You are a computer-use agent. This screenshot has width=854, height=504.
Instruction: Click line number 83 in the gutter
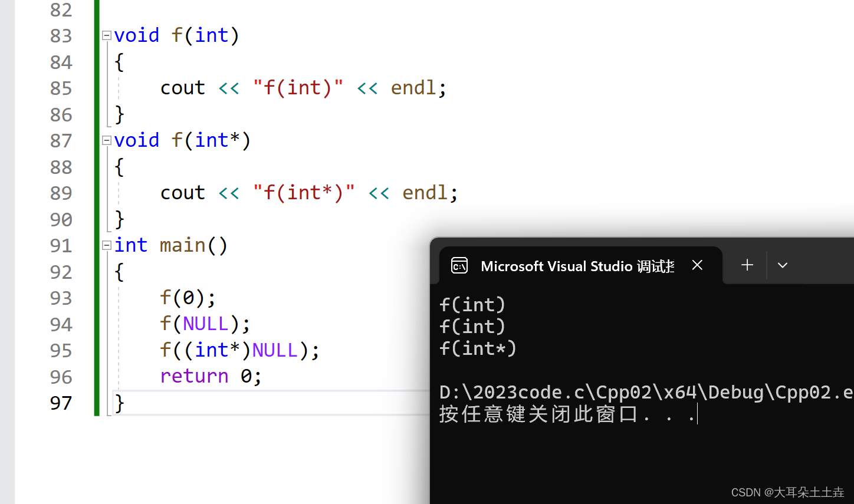pos(61,36)
